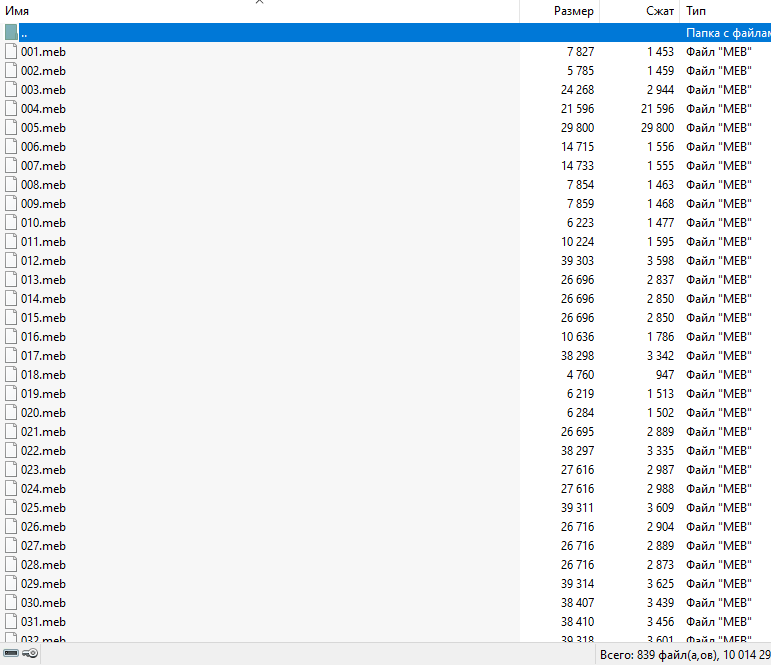
Task: Click the file icon of 011.meb
Action: pyautogui.click(x=11, y=242)
